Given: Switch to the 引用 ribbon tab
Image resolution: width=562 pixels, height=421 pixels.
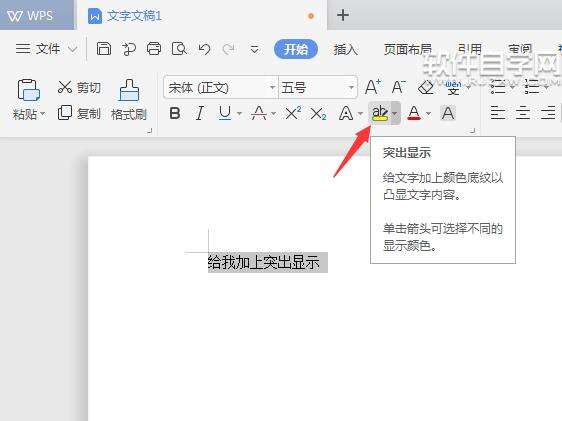Looking at the screenshot, I should click(x=470, y=49).
